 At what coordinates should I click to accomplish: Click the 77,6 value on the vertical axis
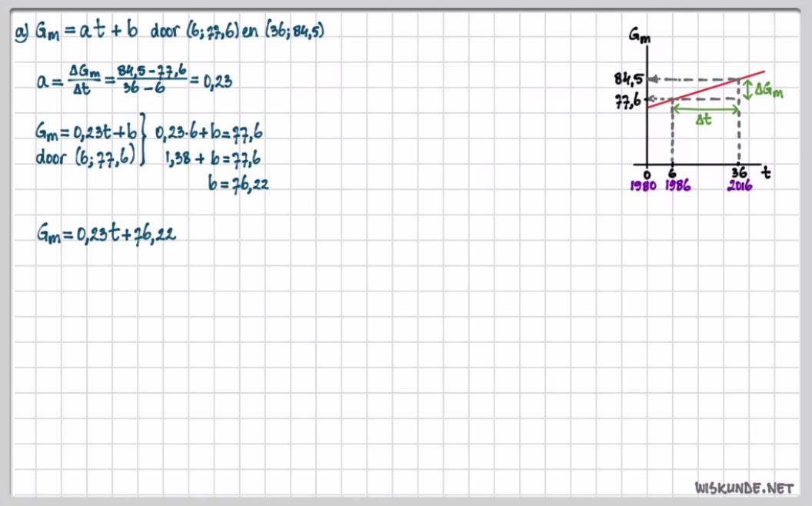[627, 100]
